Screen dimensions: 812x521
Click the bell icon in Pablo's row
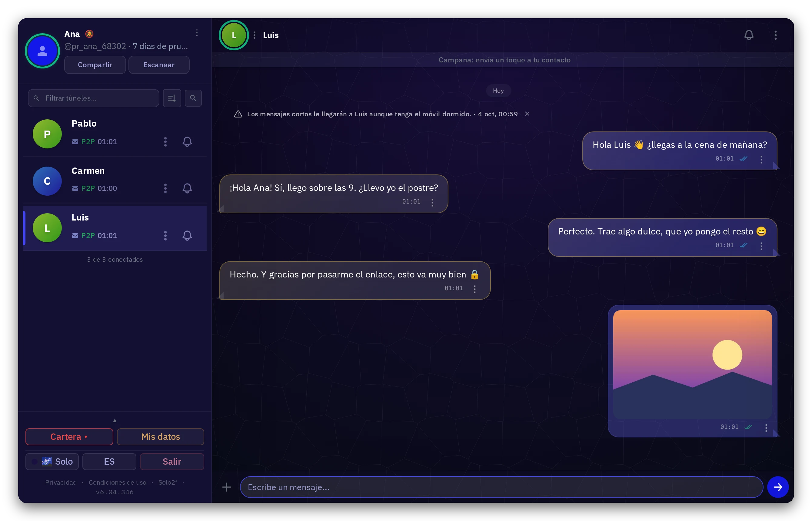point(187,141)
